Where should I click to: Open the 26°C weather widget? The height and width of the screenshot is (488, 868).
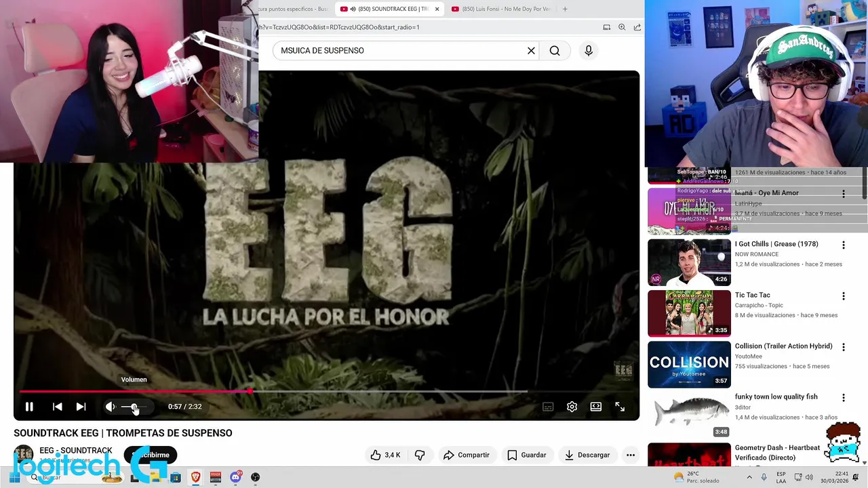tap(695, 477)
